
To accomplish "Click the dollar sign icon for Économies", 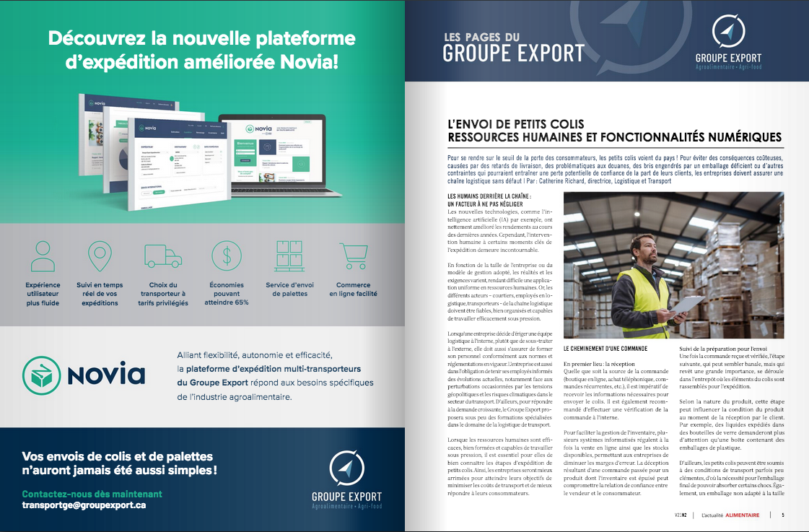I will 227,256.
